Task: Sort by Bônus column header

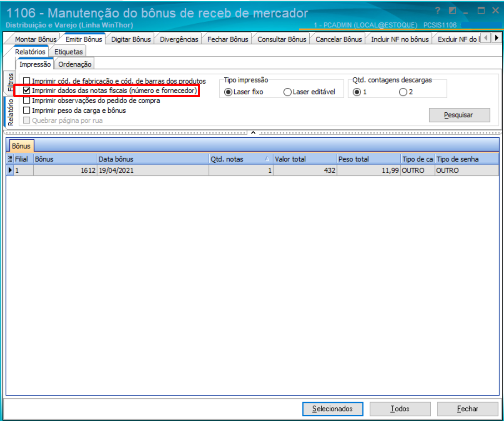Action: pos(65,159)
